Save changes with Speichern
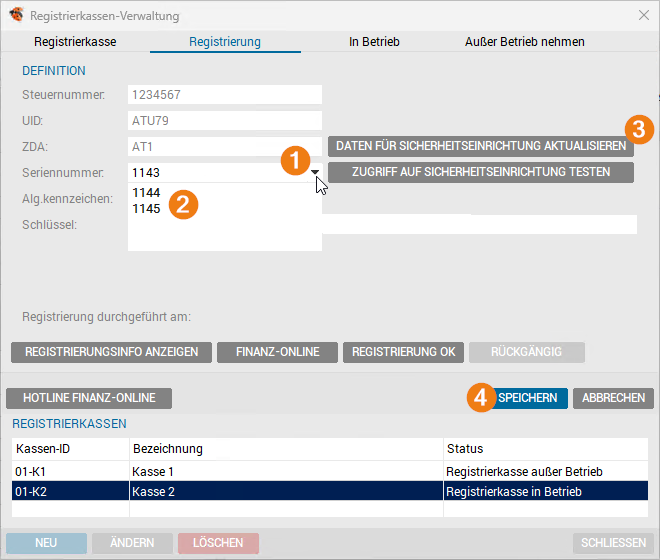 point(527,398)
